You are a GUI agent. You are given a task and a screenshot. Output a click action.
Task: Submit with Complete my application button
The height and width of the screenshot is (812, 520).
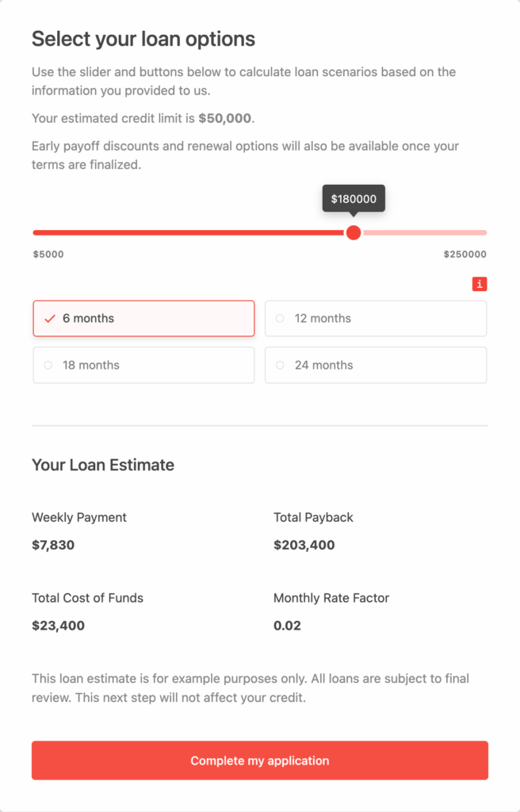pos(260,760)
